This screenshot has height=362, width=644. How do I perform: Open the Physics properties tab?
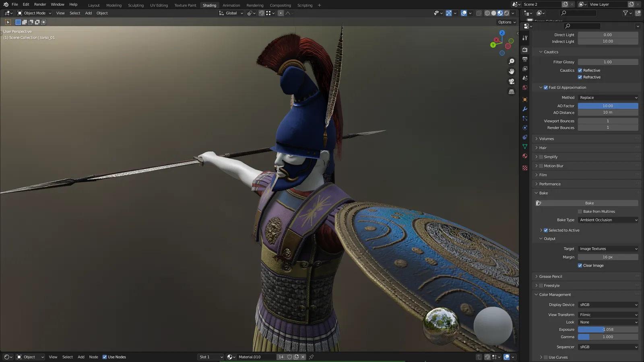(x=525, y=128)
